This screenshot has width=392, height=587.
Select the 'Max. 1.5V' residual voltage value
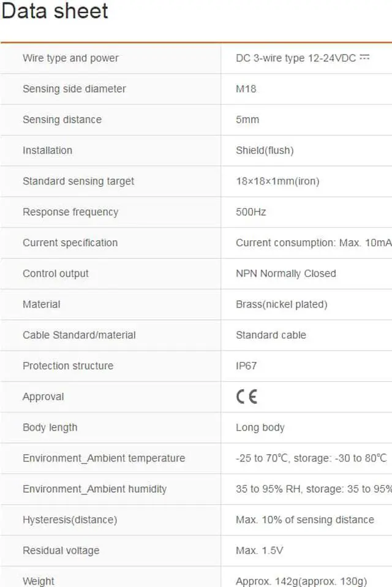260,550
